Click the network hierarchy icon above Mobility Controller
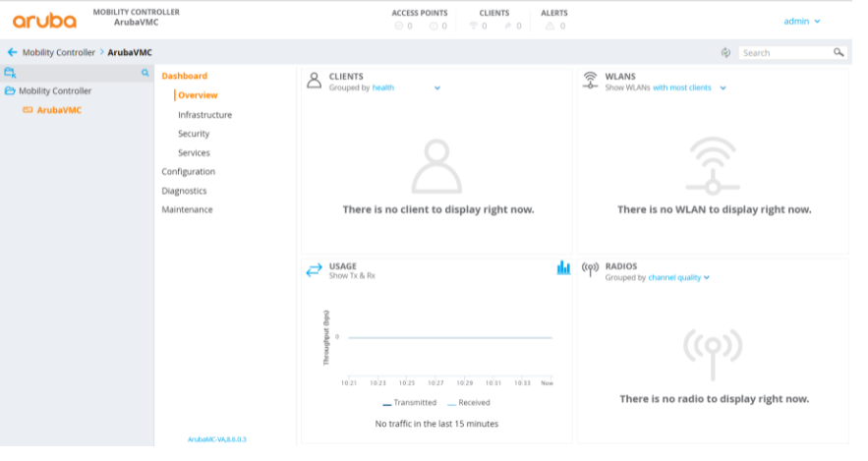Image resolution: width=868 pixels, height=461 pixels. 11,73
